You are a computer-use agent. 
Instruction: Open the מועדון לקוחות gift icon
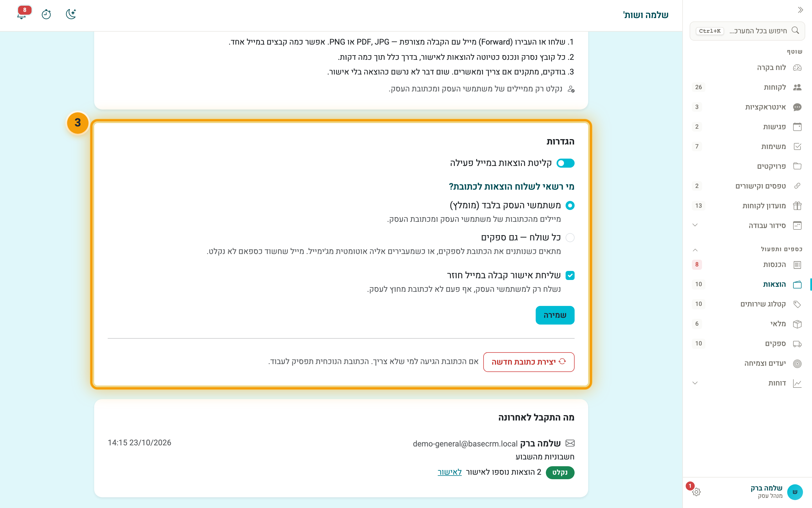coord(797,206)
